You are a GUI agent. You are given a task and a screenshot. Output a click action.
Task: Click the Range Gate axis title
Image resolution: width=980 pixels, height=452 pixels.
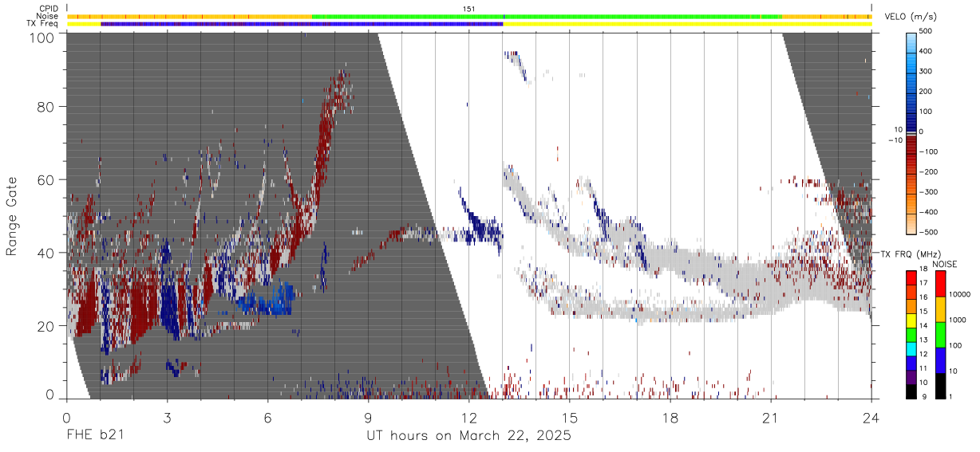coord(12,216)
